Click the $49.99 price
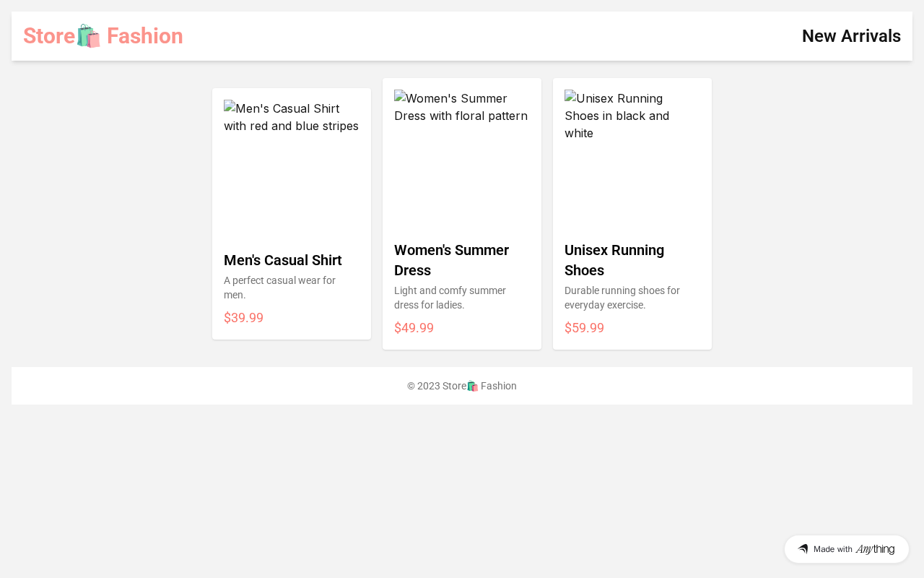The height and width of the screenshot is (578, 924). [414, 328]
